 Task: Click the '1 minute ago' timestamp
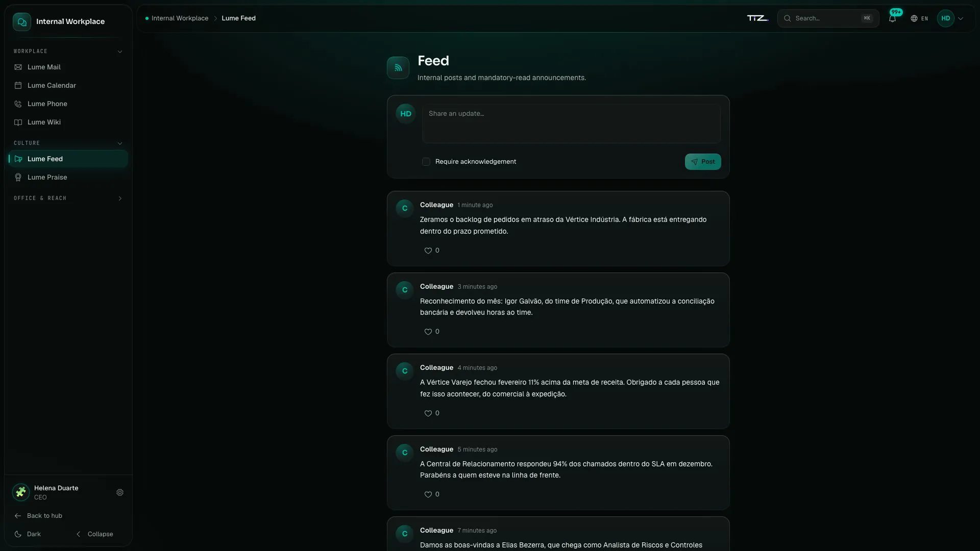[x=475, y=205]
